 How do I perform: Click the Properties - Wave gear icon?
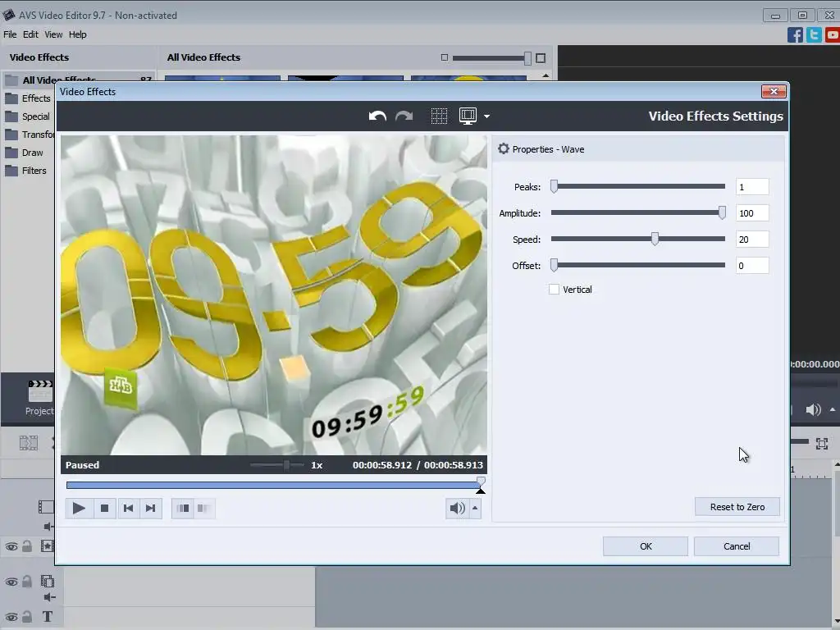click(503, 148)
